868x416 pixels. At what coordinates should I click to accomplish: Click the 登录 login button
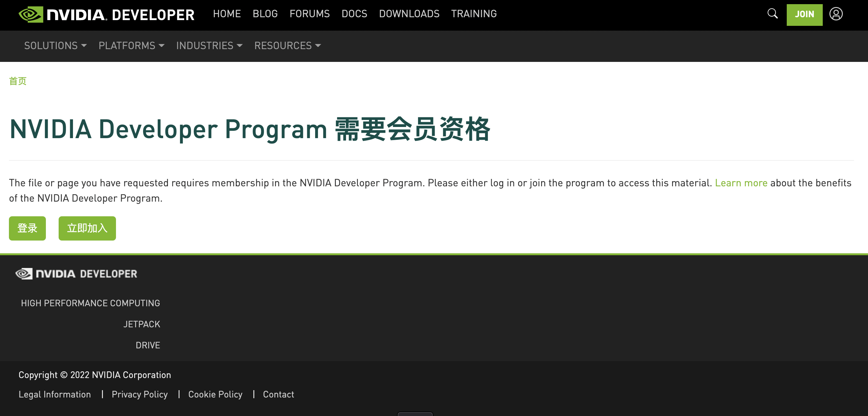click(27, 228)
